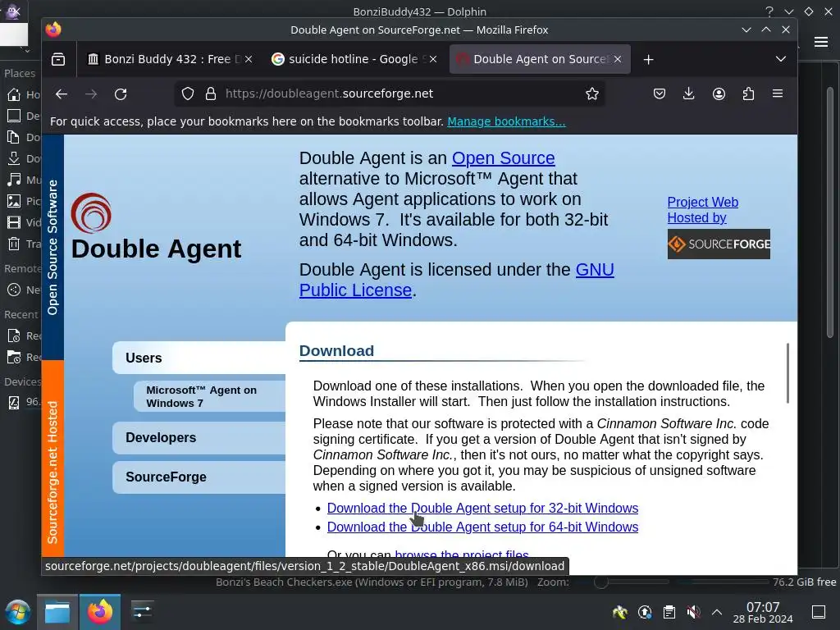This screenshot has width=840, height=630.
Task: Click the site padlock icon
Action: (211, 94)
